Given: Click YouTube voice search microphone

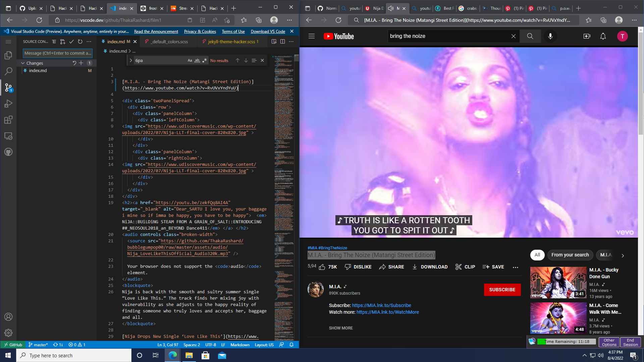Looking at the screenshot, I should tap(550, 36).
